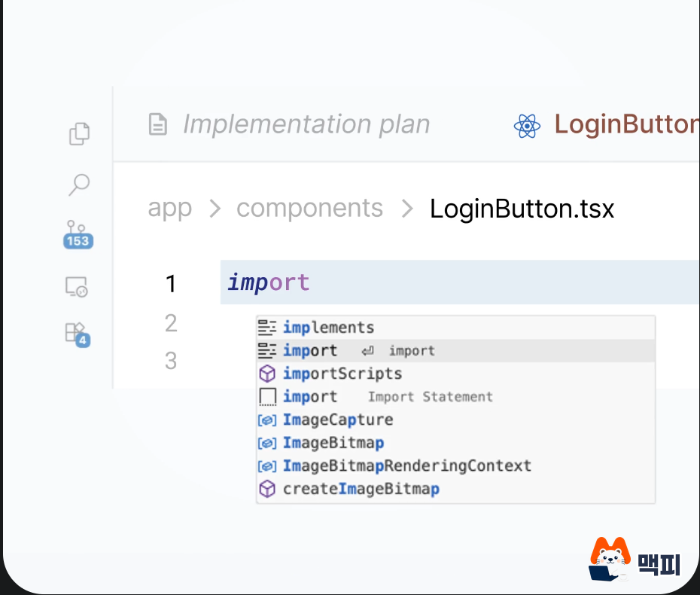The height and width of the screenshot is (595, 700).
Task: Choose createImageBitmap suggestion
Action: (456, 489)
